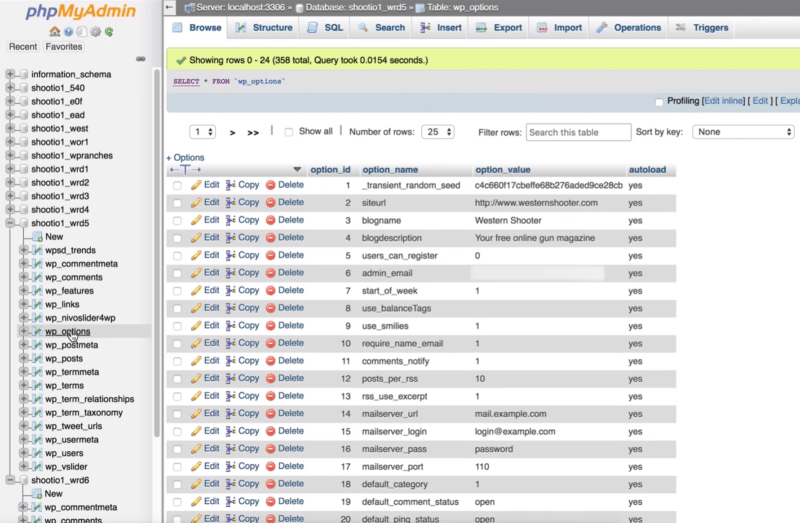This screenshot has height=523, width=800.
Task: Click the collapse navigation arrow at top
Action: [x=169, y=7]
